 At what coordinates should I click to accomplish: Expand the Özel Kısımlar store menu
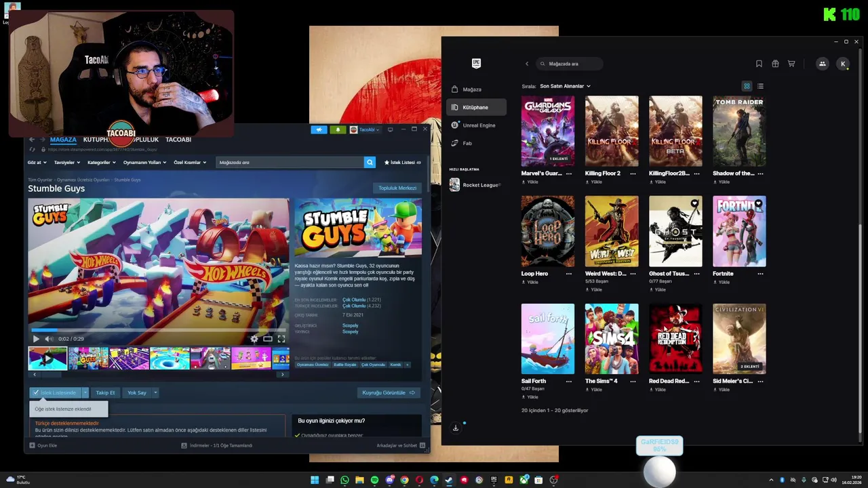[190, 163]
